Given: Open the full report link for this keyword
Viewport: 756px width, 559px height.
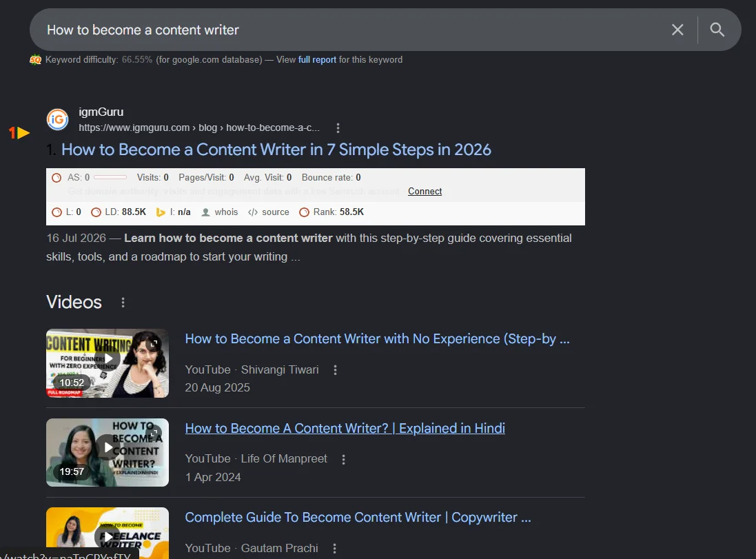Looking at the screenshot, I should pos(317,60).
